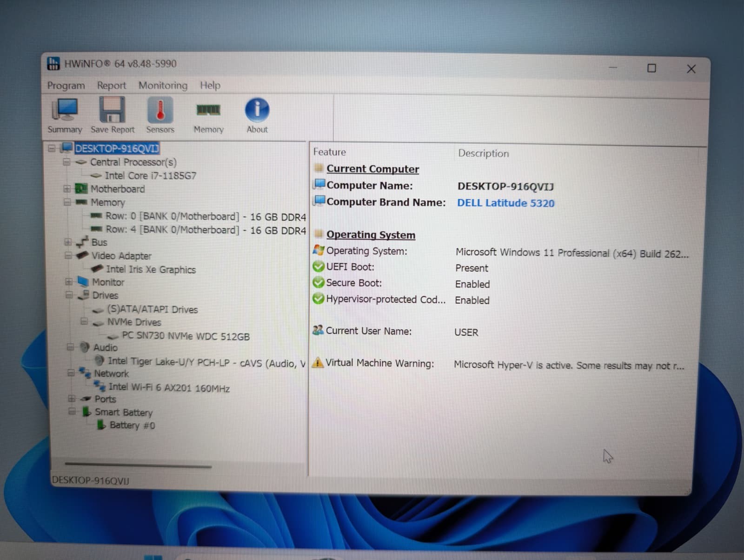Click the Current User Name people icon
Image resolution: width=744 pixels, height=560 pixels.
click(318, 330)
